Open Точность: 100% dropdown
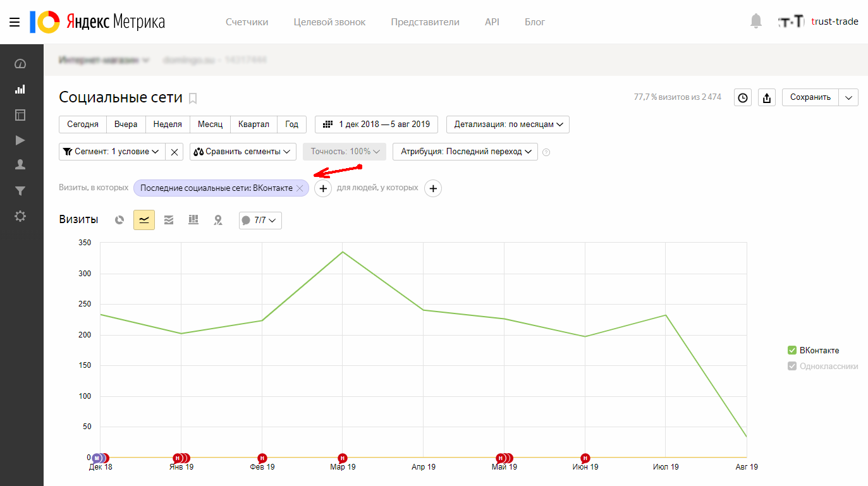This screenshot has width=868, height=486. [x=345, y=152]
